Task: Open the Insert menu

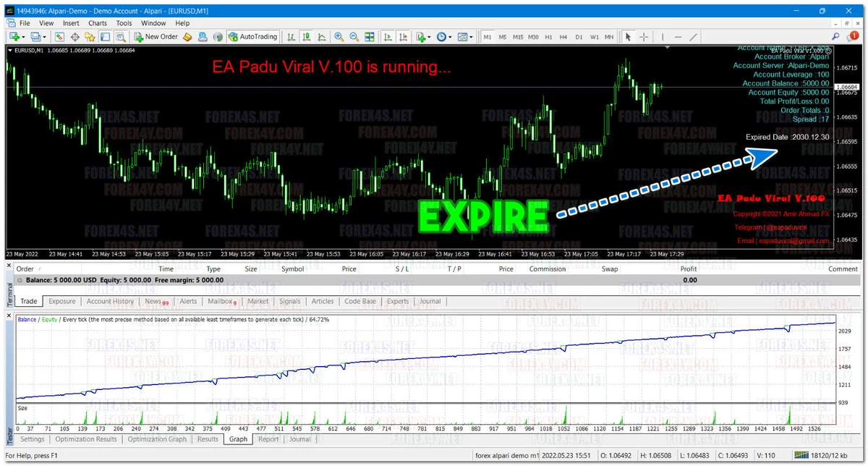Action: (x=71, y=23)
